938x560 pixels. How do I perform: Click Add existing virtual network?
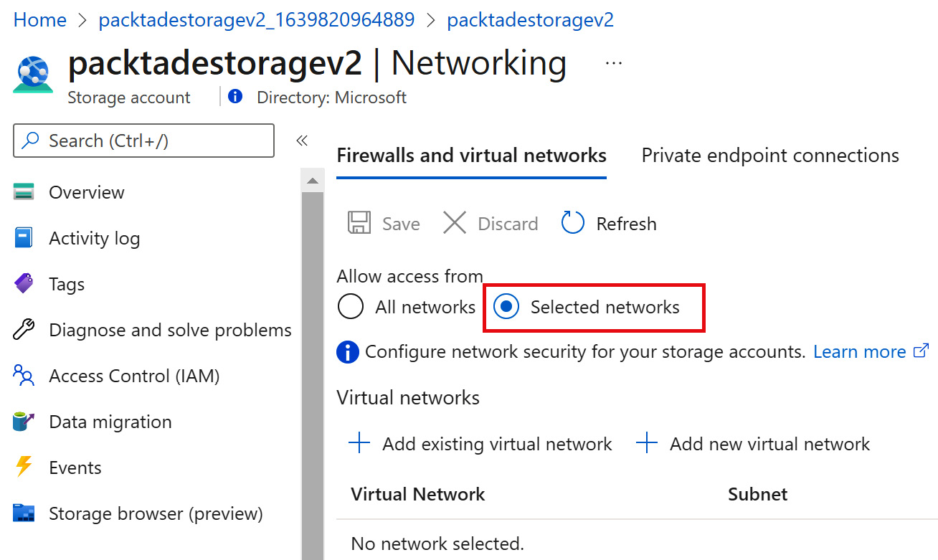[480, 444]
